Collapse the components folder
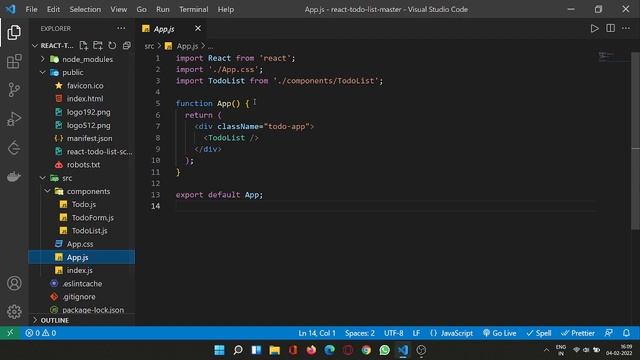This screenshot has width=640, height=360. coord(82,191)
